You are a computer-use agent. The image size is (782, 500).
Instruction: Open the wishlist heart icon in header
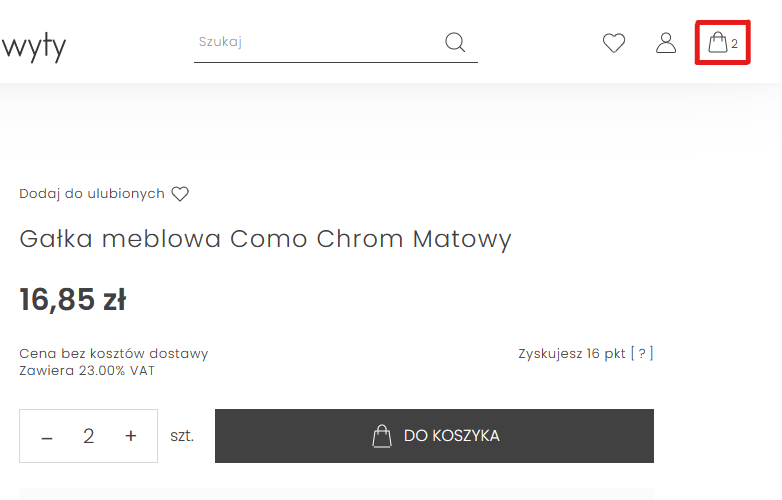613,43
